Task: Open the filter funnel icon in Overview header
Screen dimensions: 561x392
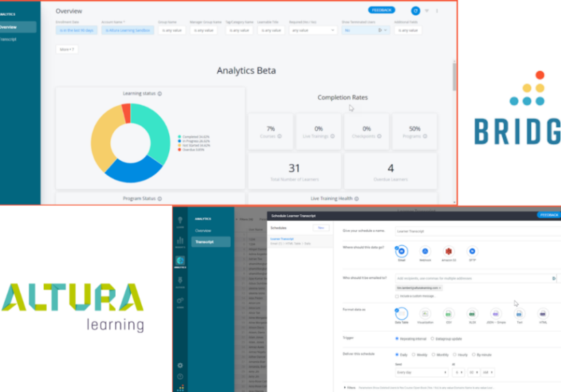Action: [x=427, y=11]
